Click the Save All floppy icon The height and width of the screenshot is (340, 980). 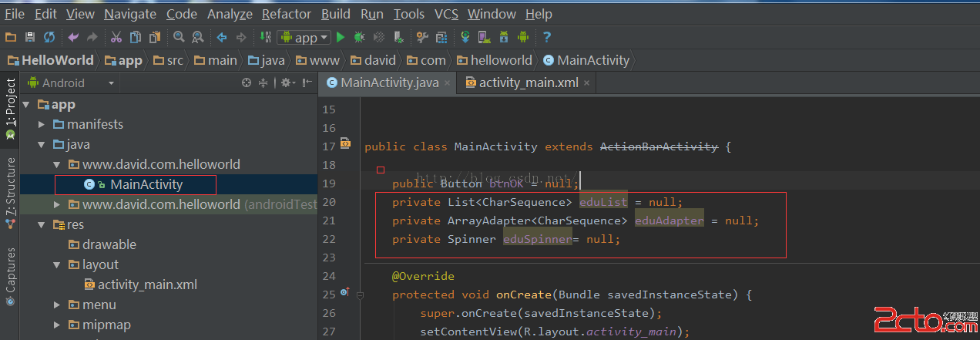point(30,37)
